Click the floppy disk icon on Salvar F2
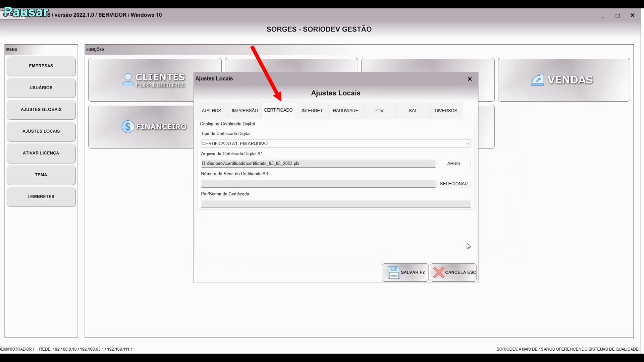This screenshot has width=644, height=362. pyautogui.click(x=393, y=273)
